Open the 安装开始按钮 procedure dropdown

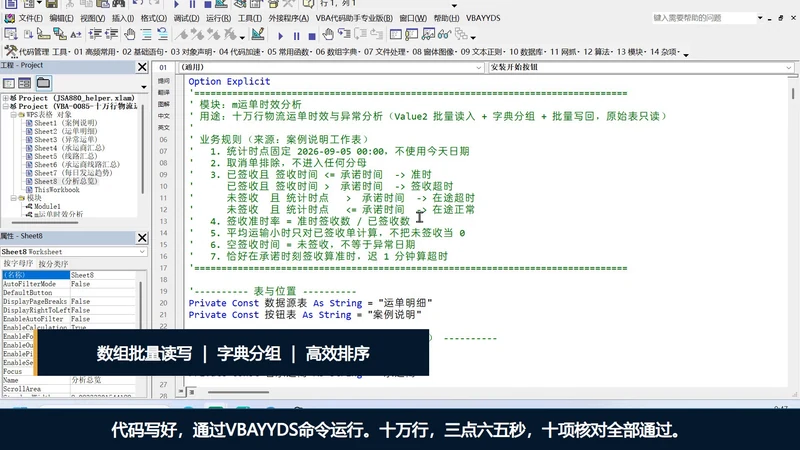pos(789,67)
